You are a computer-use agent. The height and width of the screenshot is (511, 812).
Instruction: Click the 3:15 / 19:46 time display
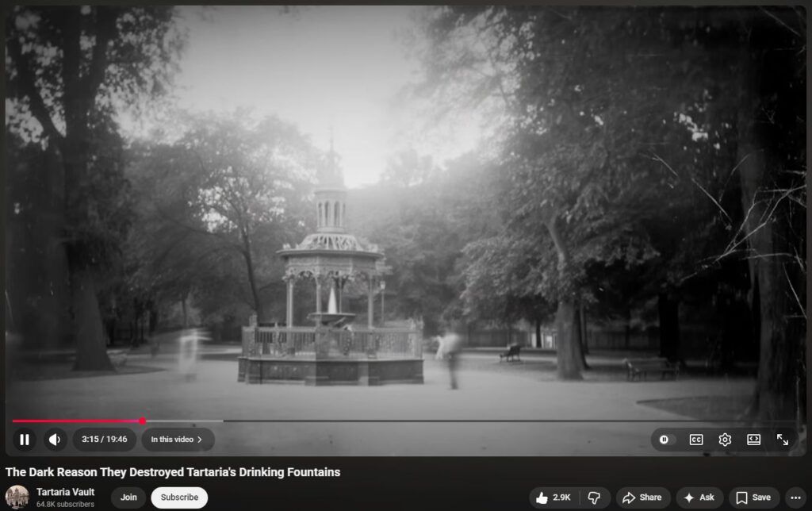[105, 440]
